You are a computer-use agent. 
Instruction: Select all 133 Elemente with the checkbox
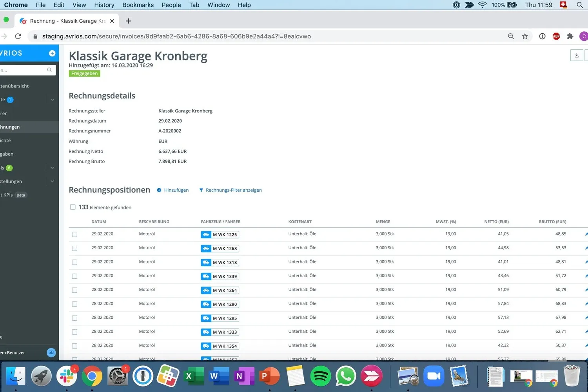click(x=73, y=207)
